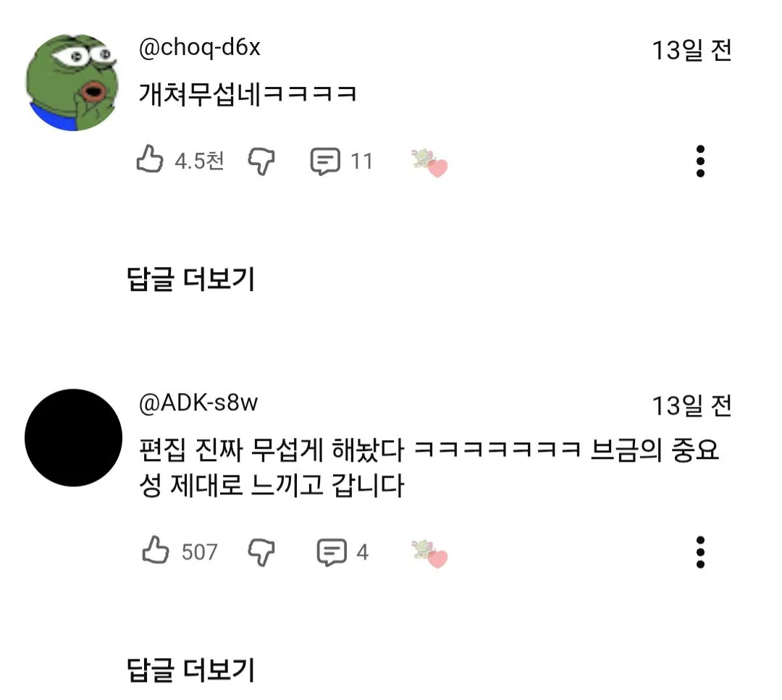Click creator heart badge on @ADK-s8w comment

[x=429, y=554]
